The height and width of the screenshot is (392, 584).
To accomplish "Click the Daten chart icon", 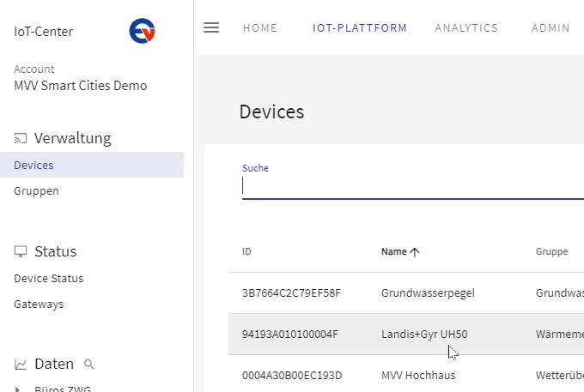I will click(x=21, y=365).
